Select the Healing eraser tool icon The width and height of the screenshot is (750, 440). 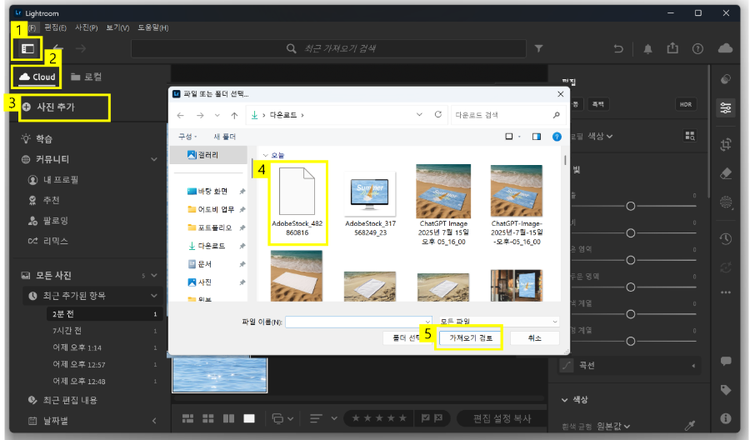726,173
